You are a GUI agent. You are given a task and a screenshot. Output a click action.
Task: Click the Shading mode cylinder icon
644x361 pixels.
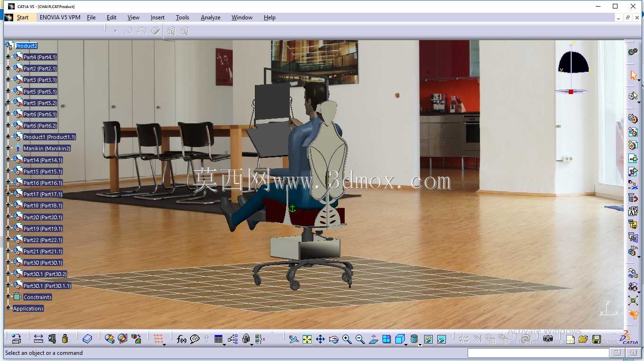[x=414, y=339]
